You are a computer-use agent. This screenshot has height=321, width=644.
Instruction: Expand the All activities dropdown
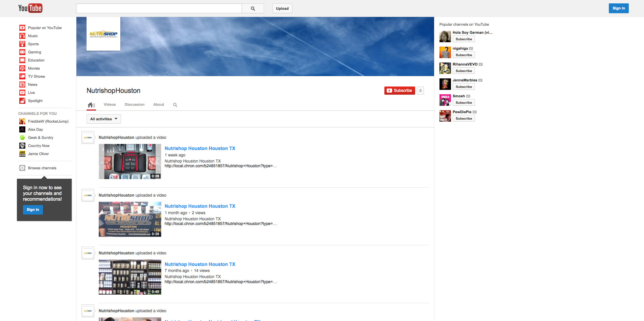pos(103,119)
